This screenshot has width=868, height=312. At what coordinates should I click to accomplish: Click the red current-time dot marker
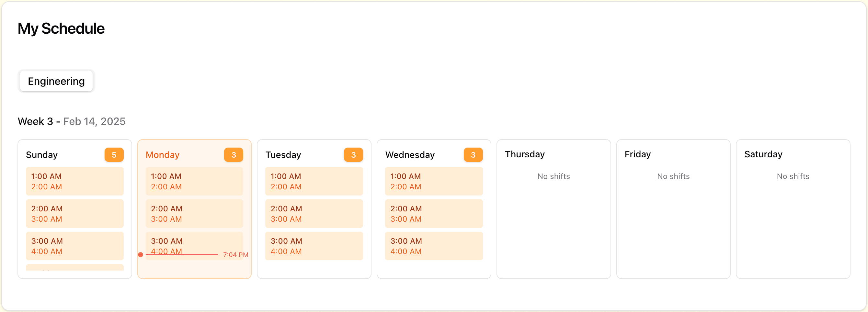click(x=141, y=255)
